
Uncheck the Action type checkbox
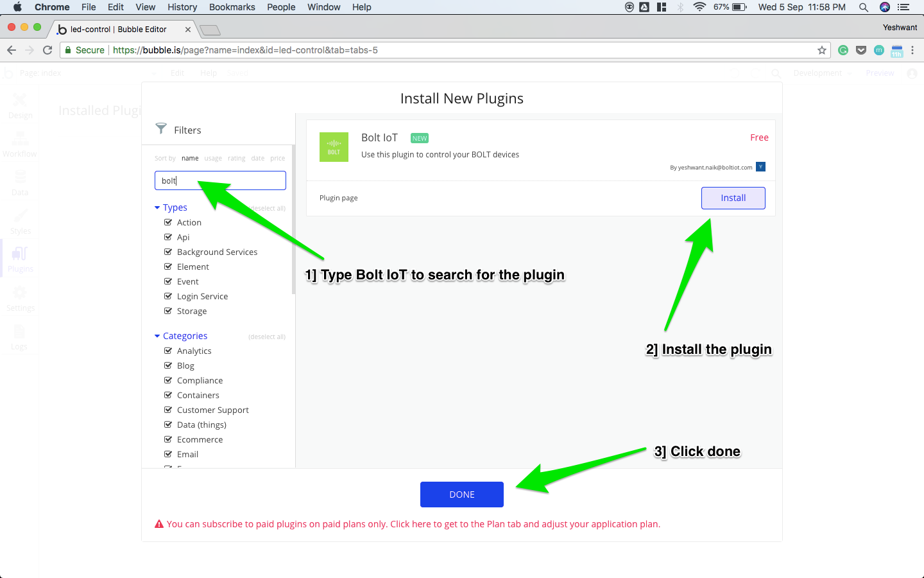click(168, 222)
